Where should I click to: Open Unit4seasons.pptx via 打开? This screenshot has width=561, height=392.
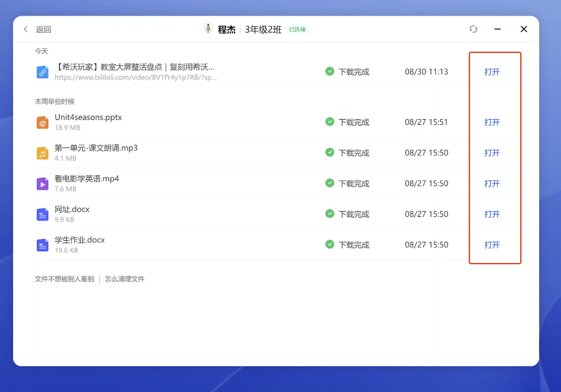point(492,122)
